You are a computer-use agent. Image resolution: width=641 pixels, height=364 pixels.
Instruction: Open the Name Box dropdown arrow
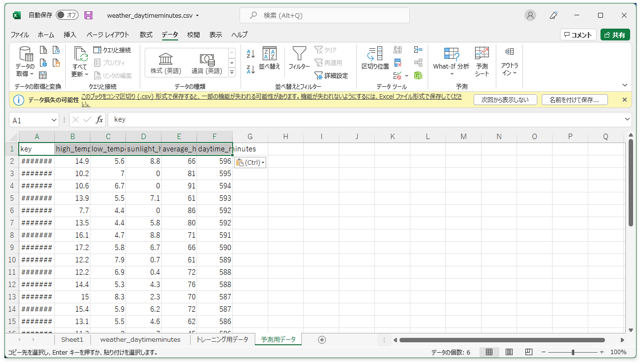click(x=54, y=120)
